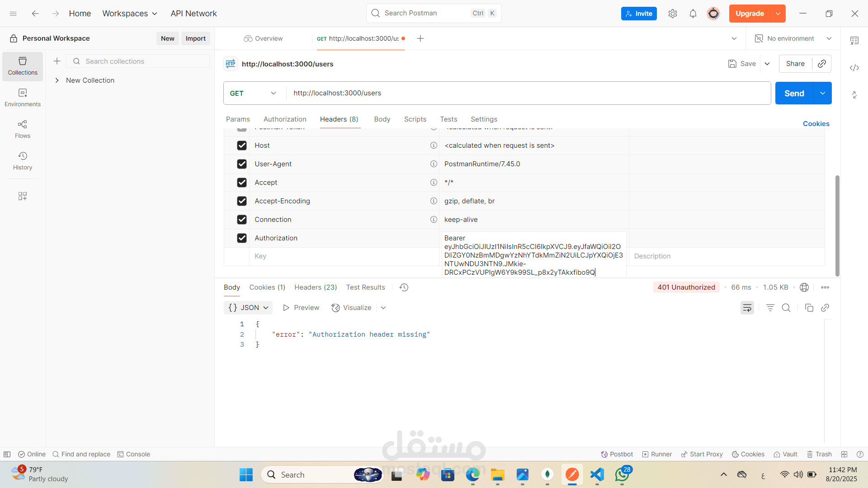This screenshot has width=868, height=488.
Task: Expand the New Collection tree item
Action: (57, 80)
